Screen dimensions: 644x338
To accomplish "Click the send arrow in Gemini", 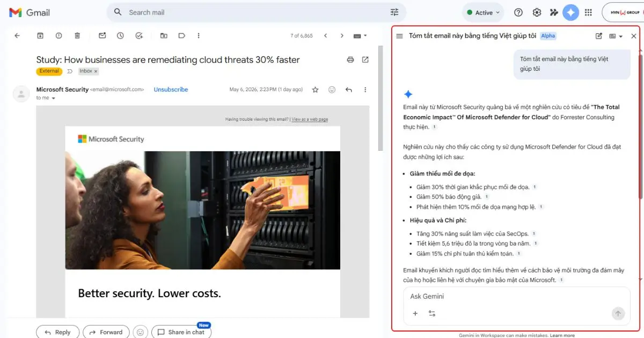I will click(618, 314).
